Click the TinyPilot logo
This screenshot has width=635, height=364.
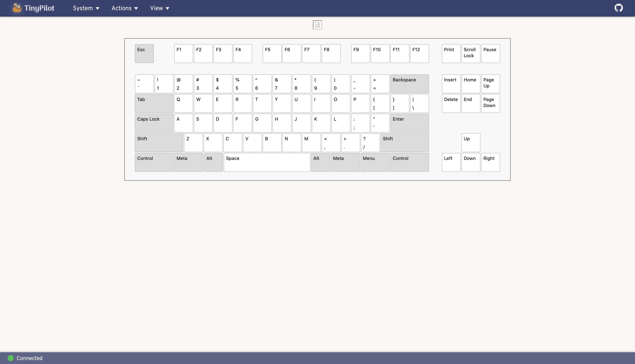tap(33, 8)
